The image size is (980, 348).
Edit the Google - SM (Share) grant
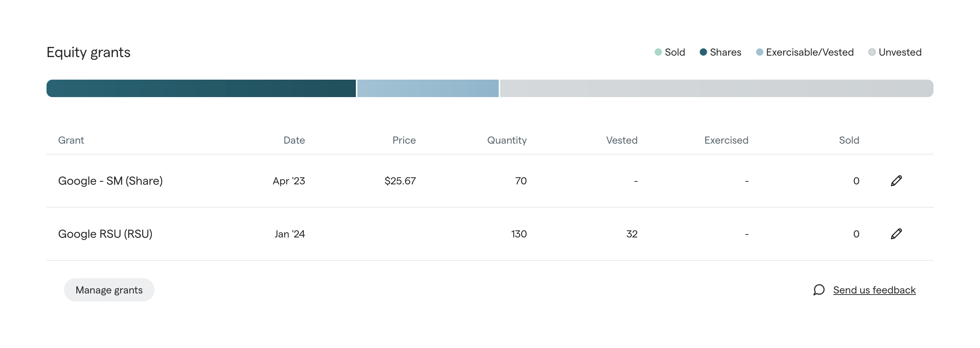[896, 181]
